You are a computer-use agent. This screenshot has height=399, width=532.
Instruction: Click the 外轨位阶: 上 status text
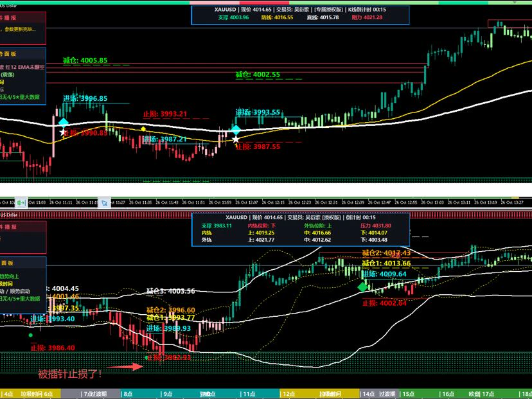tap(317, 226)
